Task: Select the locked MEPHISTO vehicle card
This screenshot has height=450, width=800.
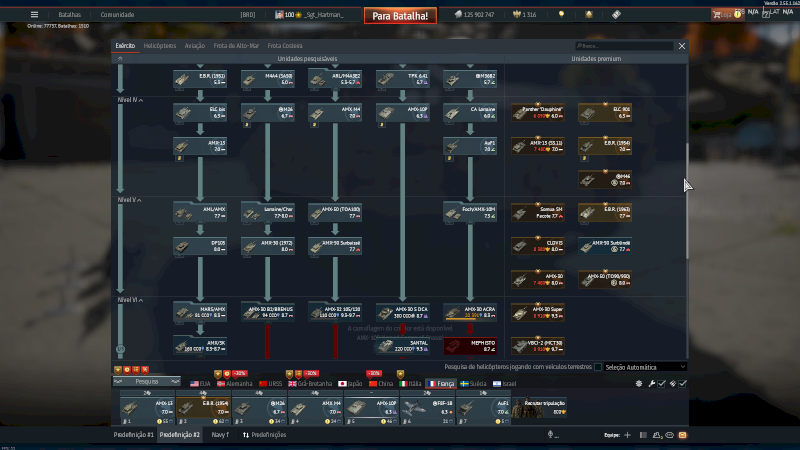Action: (470, 346)
